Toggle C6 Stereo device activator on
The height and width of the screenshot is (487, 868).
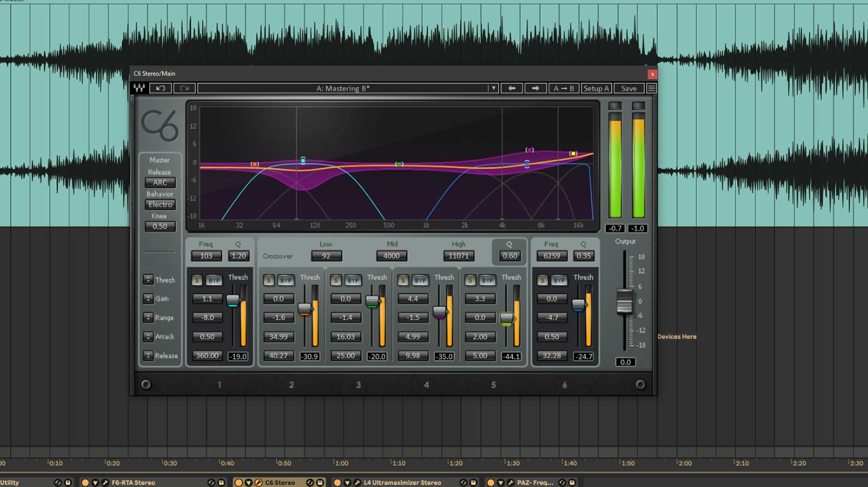coord(239,483)
